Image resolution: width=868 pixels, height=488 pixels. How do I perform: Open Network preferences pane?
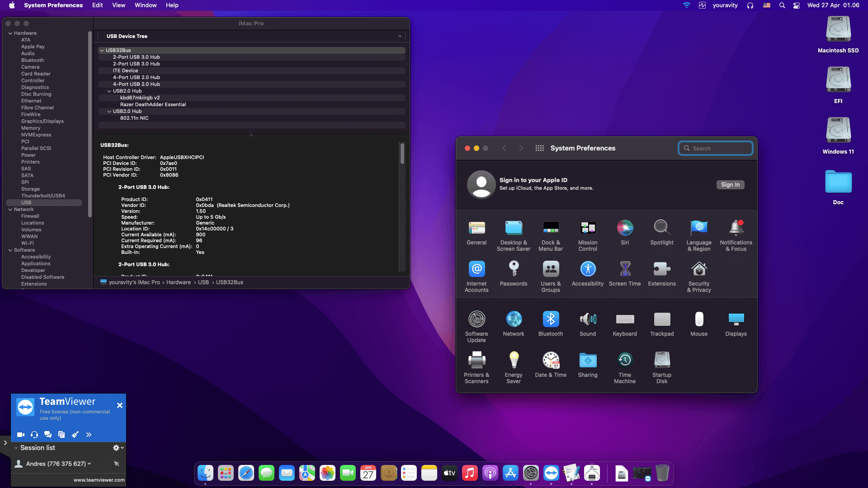[x=514, y=324]
